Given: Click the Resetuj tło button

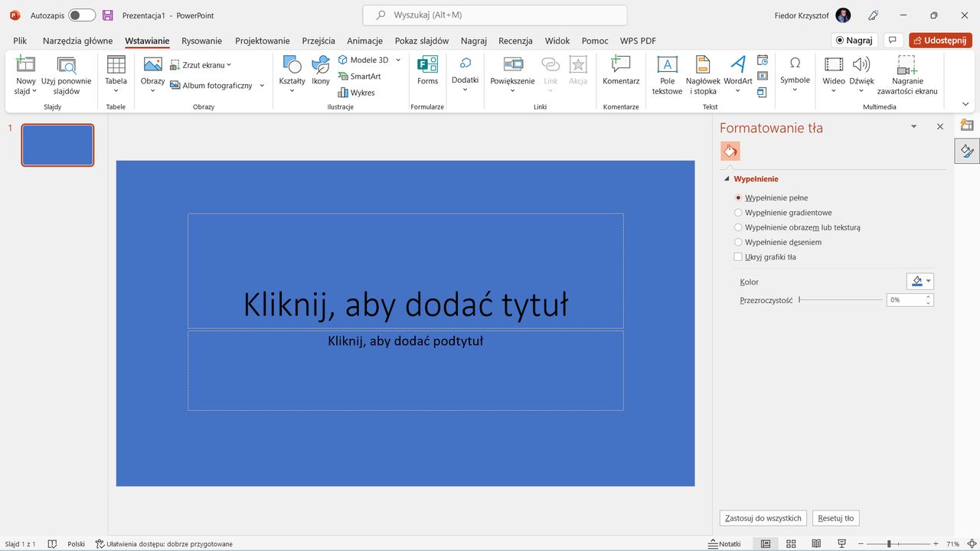Looking at the screenshot, I should (835, 518).
